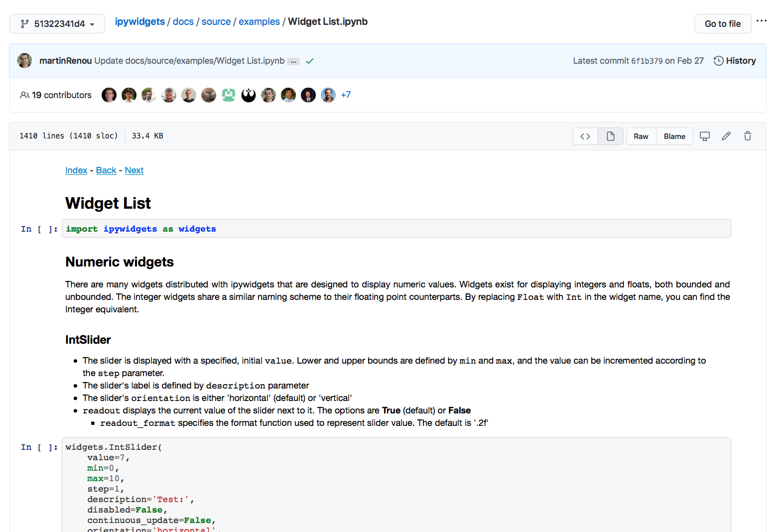Image resolution: width=784 pixels, height=532 pixels.
Task: Show the +7 additional contributors
Action: (346, 95)
